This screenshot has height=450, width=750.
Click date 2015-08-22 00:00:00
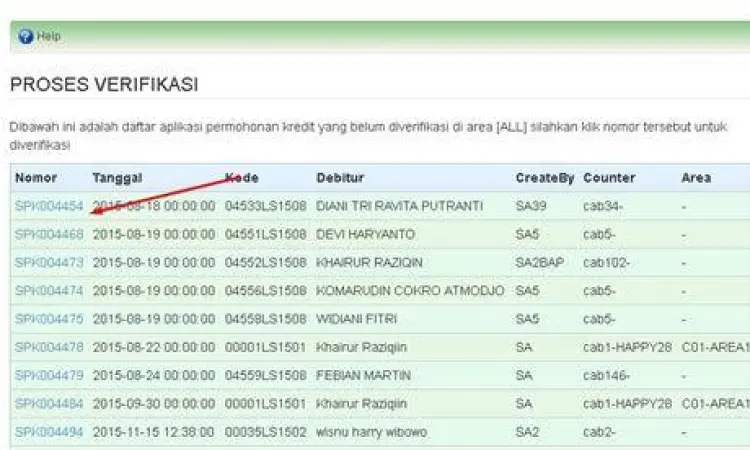pos(154,347)
